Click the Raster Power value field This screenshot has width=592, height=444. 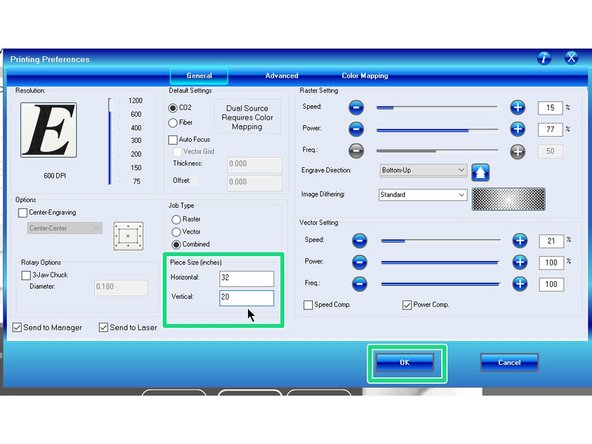tap(550, 130)
